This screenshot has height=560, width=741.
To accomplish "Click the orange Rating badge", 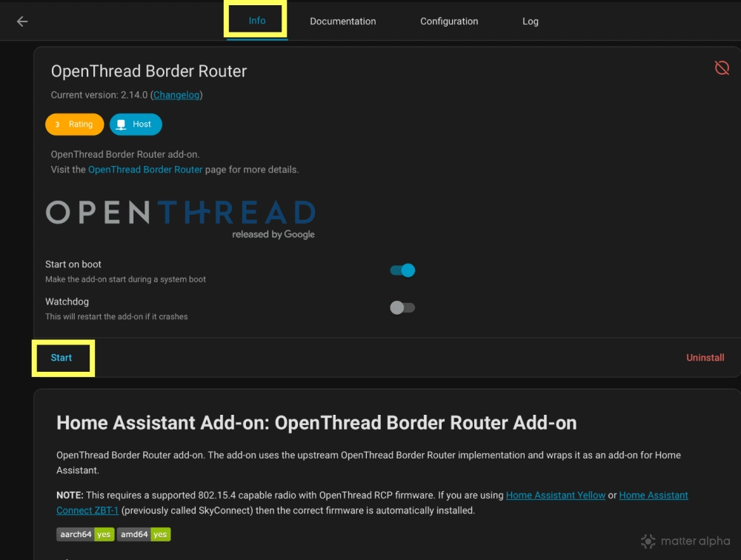I will click(74, 124).
